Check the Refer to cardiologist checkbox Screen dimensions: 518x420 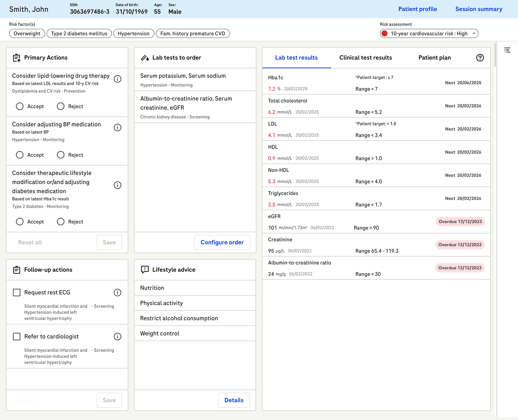tap(17, 337)
